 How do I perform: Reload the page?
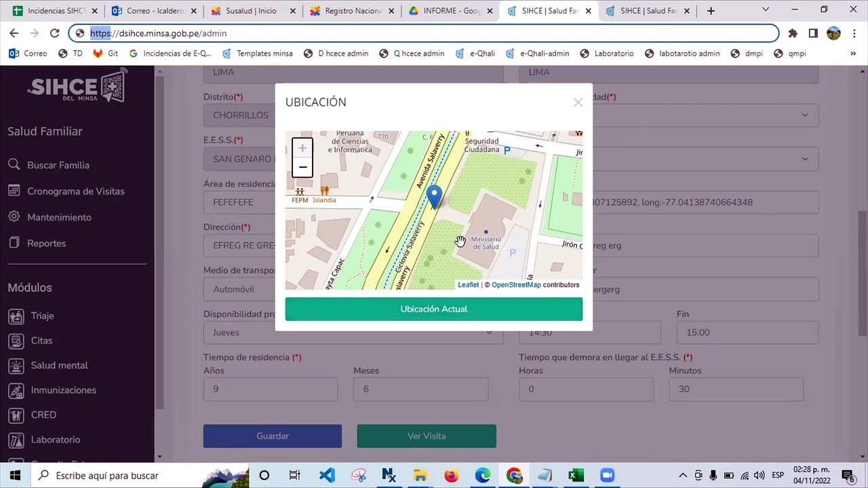pyautogui.click(x=55, y=33)
